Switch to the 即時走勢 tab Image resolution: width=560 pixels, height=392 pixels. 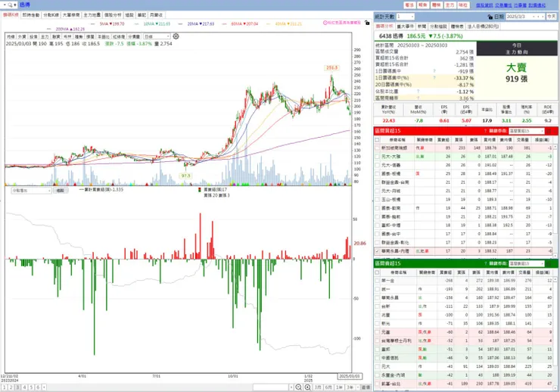click(31, 15)
